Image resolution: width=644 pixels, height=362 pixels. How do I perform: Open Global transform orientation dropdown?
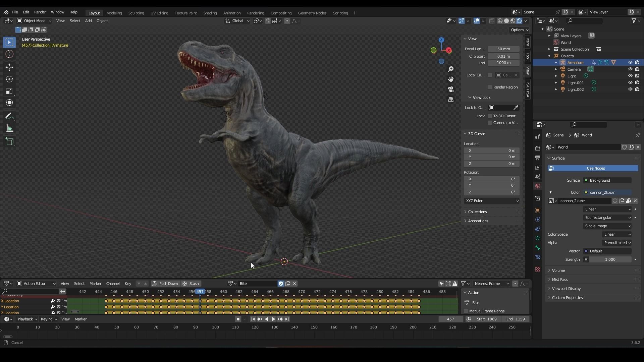point(237,21)
